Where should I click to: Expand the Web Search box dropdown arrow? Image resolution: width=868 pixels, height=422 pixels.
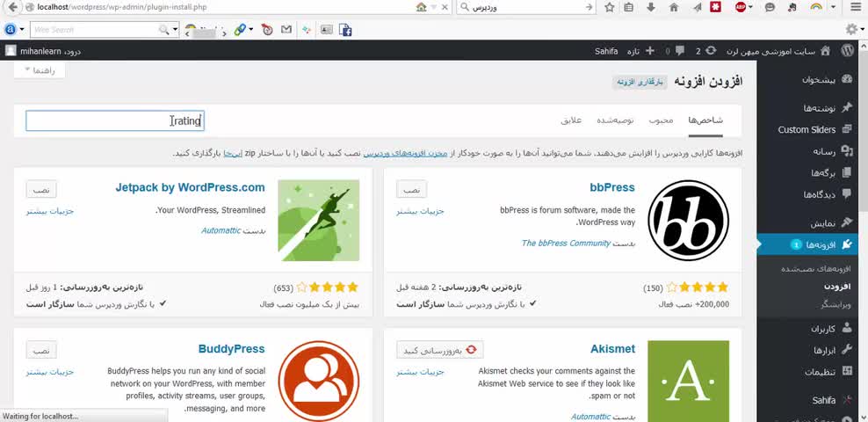[176, 29]
